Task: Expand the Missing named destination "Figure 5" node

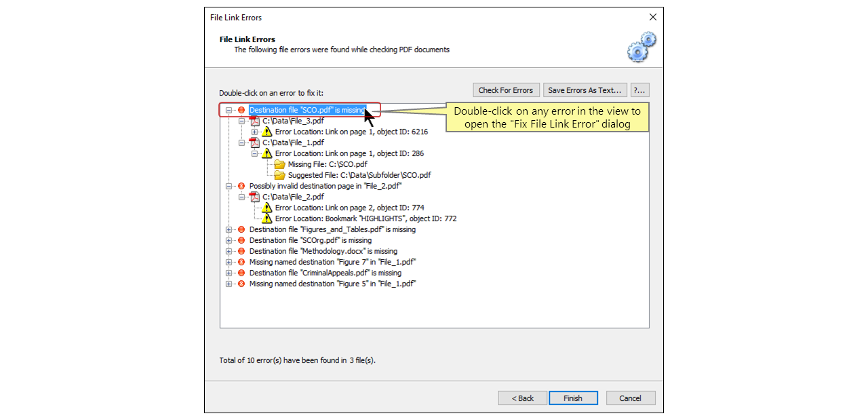Action: 229,284
